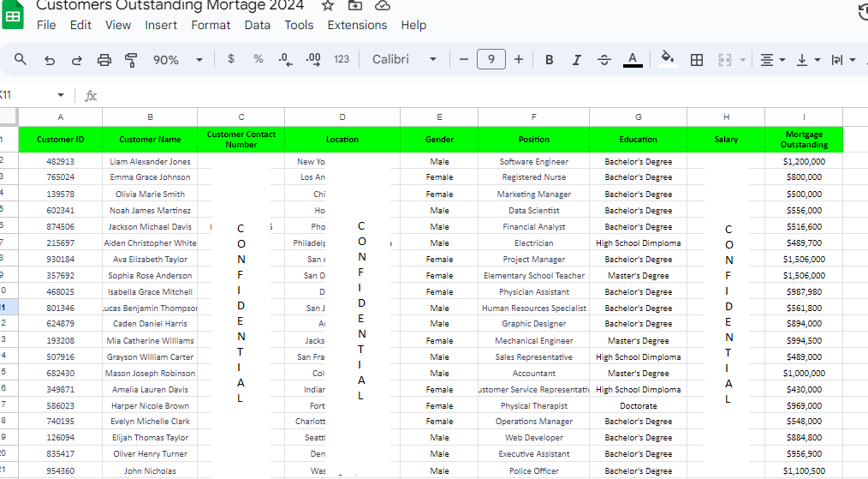The height and width of the screenshot is (479, 868).
Task: Open more number formats 123
Action: (342, 59)
